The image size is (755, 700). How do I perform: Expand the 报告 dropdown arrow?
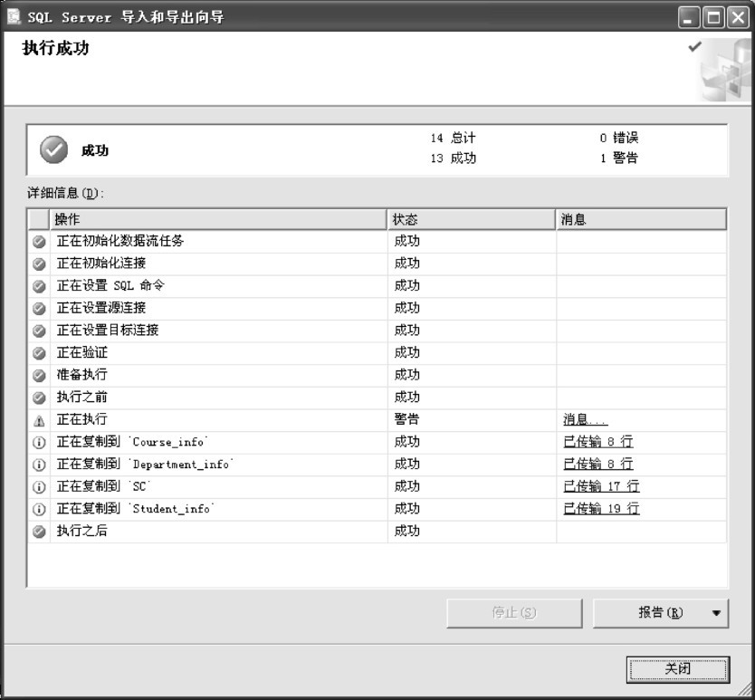click(716, 613)
